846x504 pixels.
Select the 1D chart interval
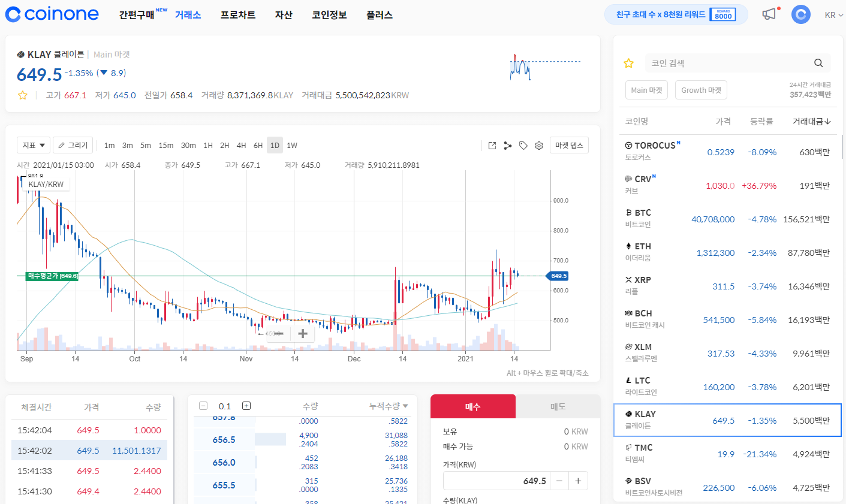click(x=275, y=145)
